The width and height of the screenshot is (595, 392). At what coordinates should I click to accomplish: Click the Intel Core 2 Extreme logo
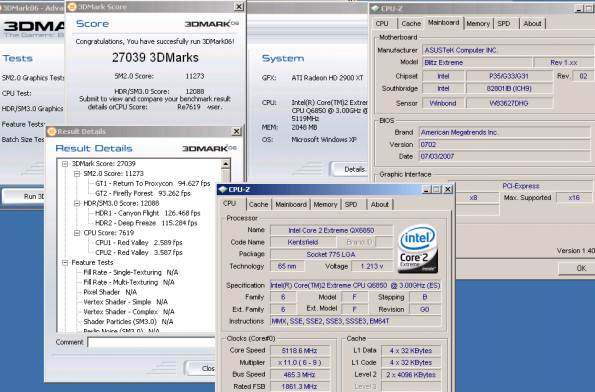[418, 249]
